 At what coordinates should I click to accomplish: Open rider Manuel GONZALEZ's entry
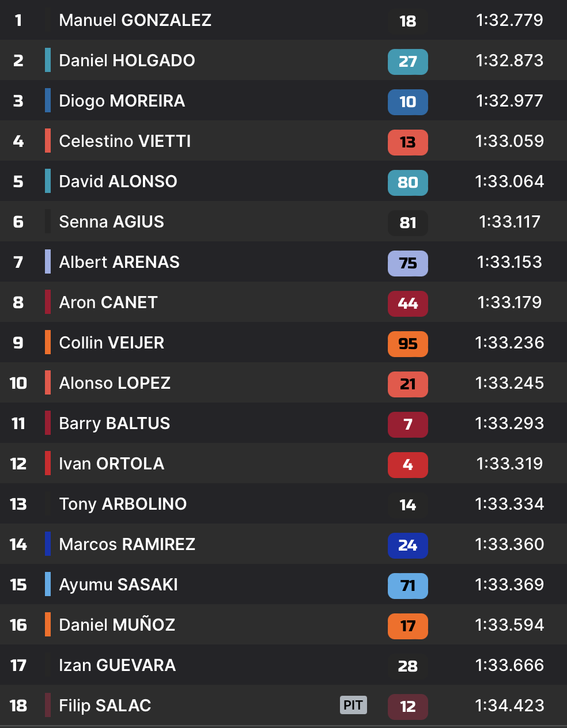(135, 20)
